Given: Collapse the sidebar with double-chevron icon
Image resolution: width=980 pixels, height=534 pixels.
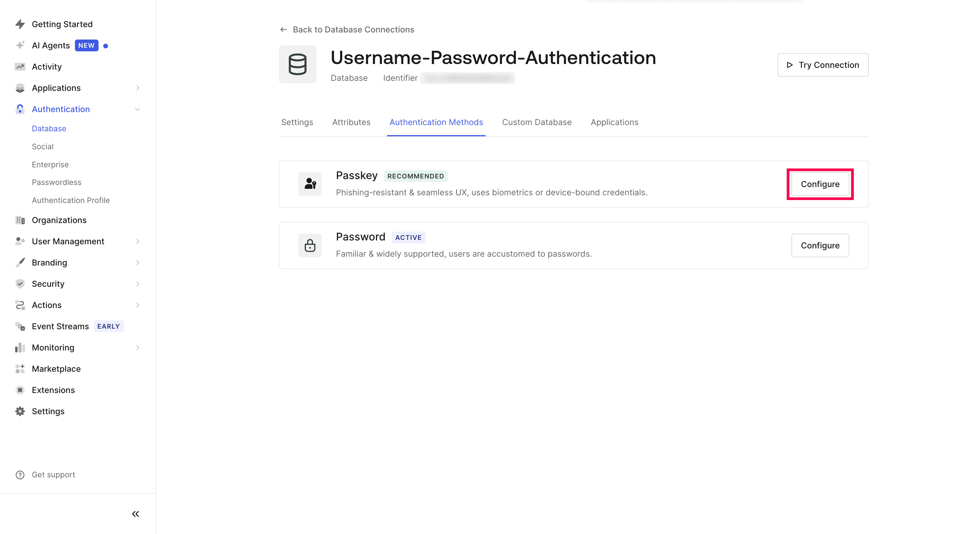Looking at the screenshot, I should (x=135, y=514).
